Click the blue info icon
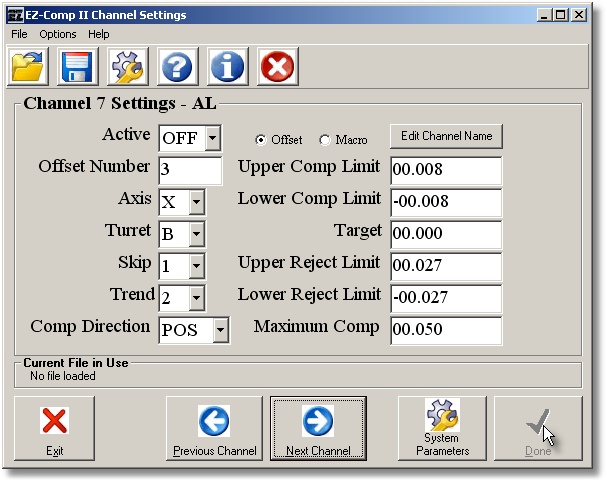This screenshot has height=483, width=607. pos(228,66)
